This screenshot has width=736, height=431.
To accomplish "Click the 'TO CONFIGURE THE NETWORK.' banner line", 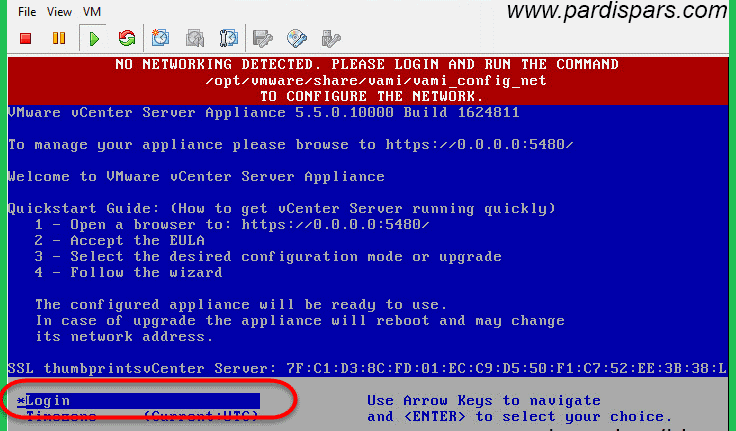I will (372, 96).
